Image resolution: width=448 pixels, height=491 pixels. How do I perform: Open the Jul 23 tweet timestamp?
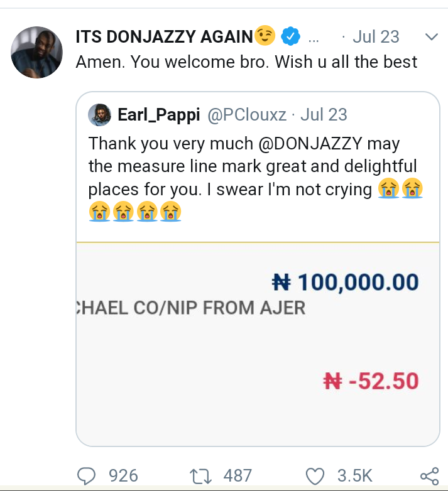375,37
